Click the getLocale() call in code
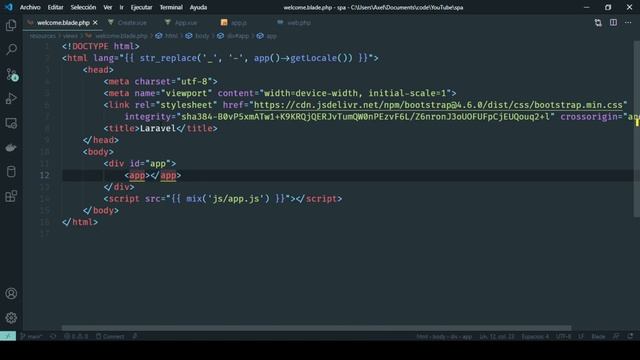The width and height of the screenshot is (640, 360). coord(321,58)
